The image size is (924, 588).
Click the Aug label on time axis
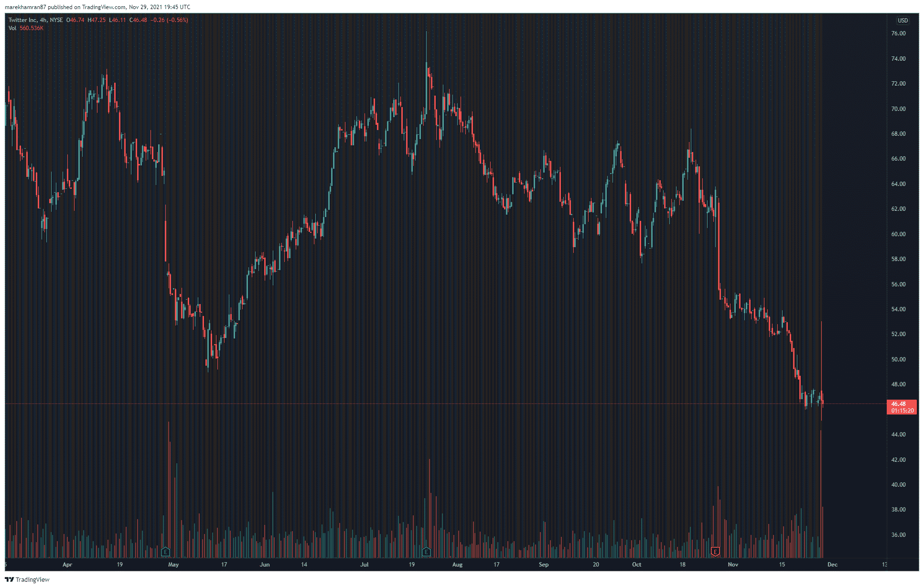[457, 565]
